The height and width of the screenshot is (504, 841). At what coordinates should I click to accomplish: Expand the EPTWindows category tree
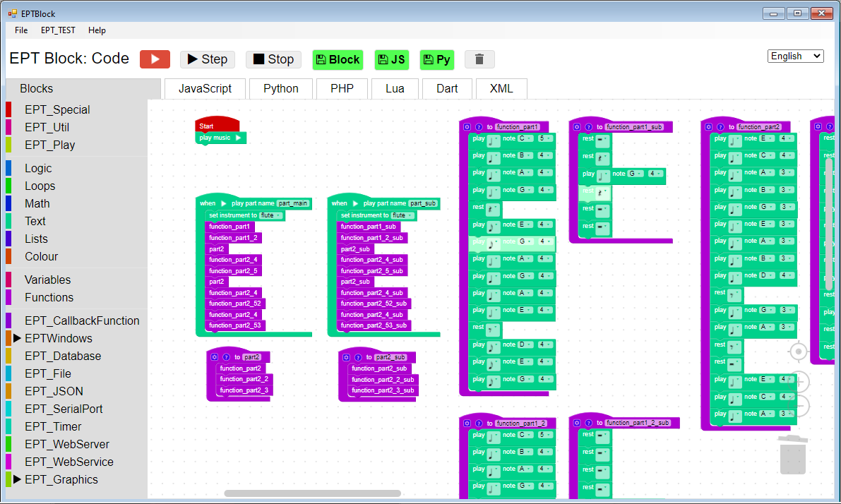(x=17, y=338)
